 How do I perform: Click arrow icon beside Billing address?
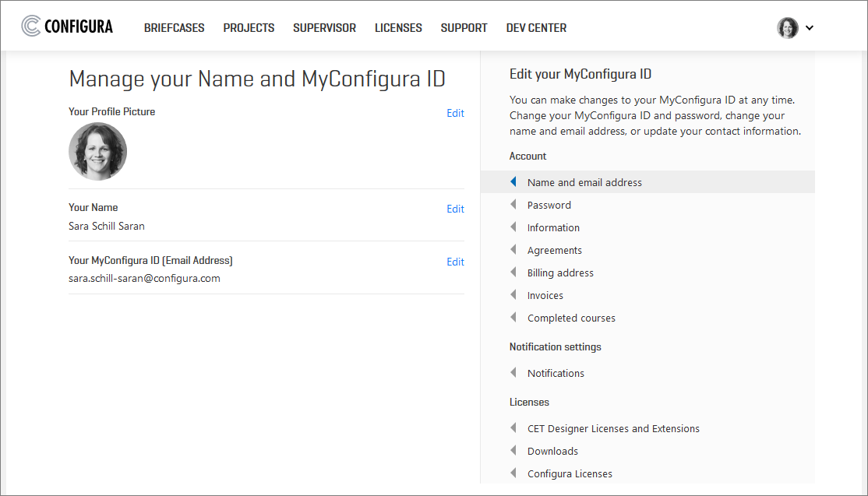pos(513,272)
